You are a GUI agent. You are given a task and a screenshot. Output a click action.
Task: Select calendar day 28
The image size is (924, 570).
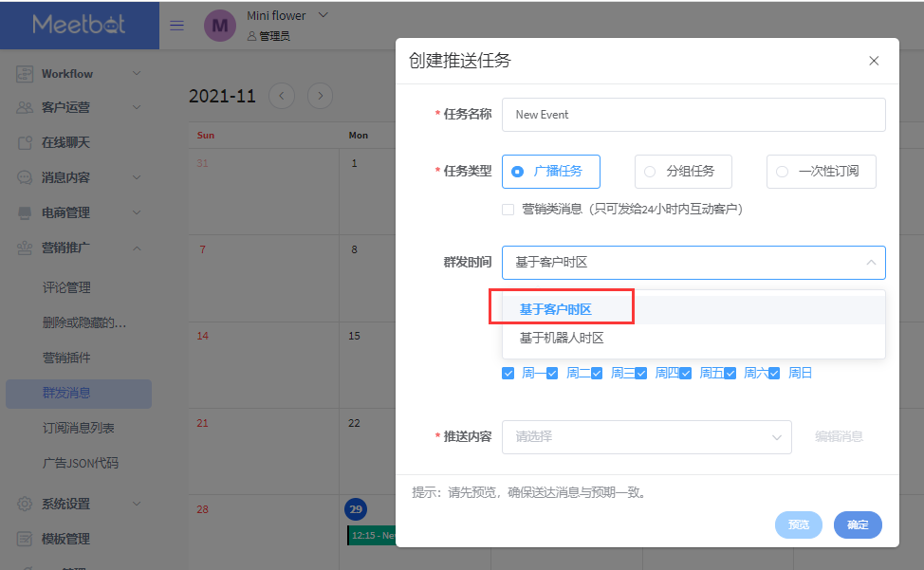coord(203,509)
